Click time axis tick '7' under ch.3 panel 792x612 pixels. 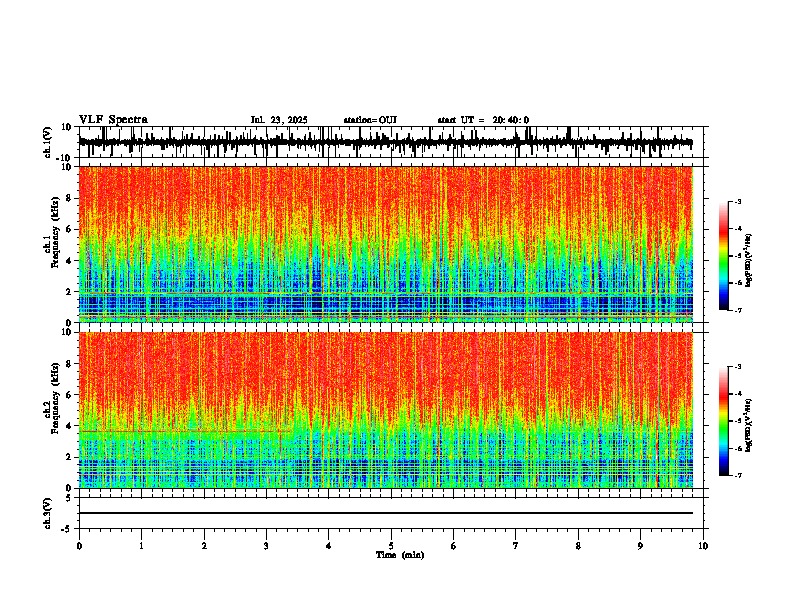516,546
